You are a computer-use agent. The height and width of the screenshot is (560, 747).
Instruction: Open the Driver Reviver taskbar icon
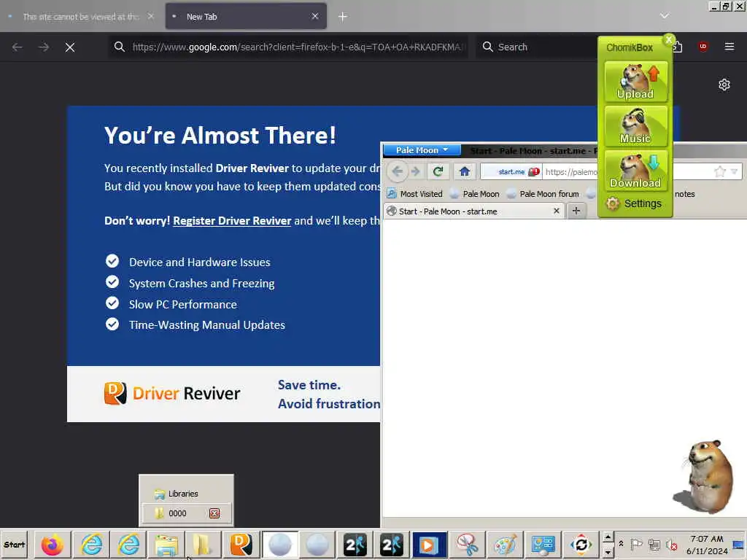241,545
